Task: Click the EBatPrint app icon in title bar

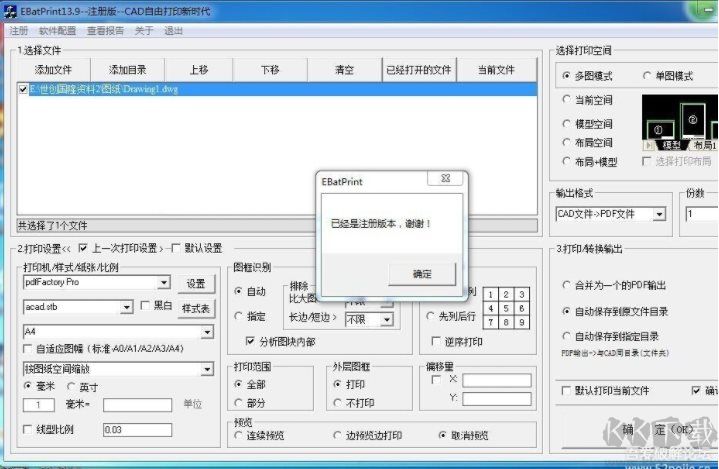Action: (x=11, y=10)
